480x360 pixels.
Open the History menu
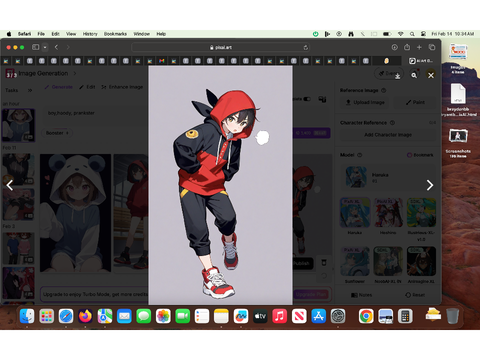coord(90,34)
